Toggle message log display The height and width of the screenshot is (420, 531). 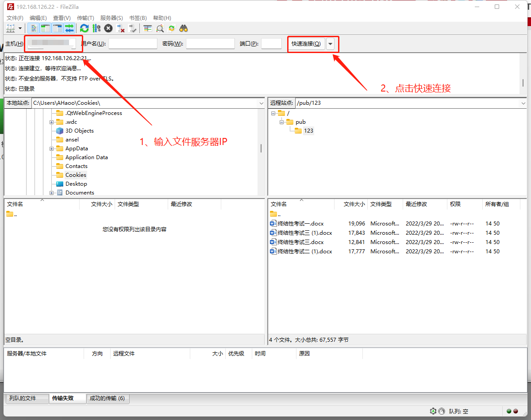point(34,28)
